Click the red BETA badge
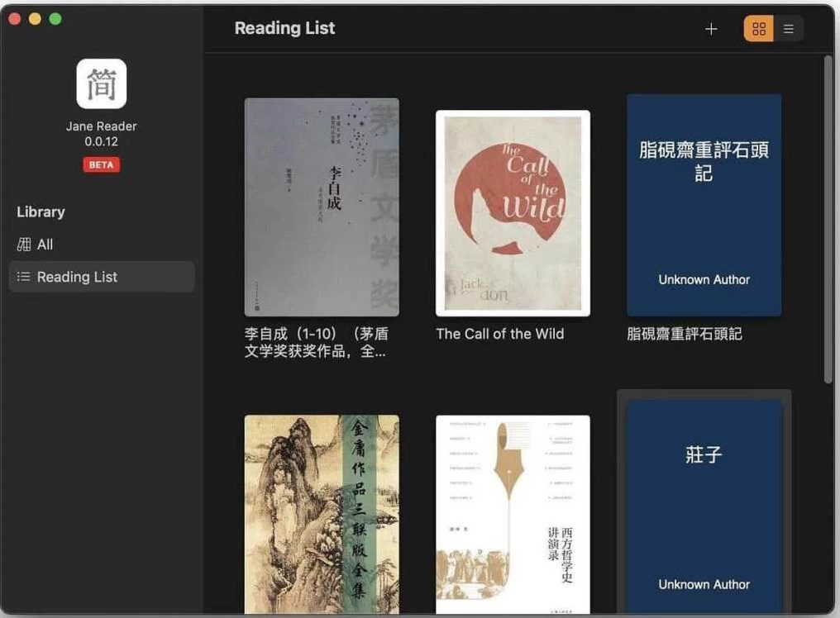Viewport: 840px width, 618px height. point(101,164)
